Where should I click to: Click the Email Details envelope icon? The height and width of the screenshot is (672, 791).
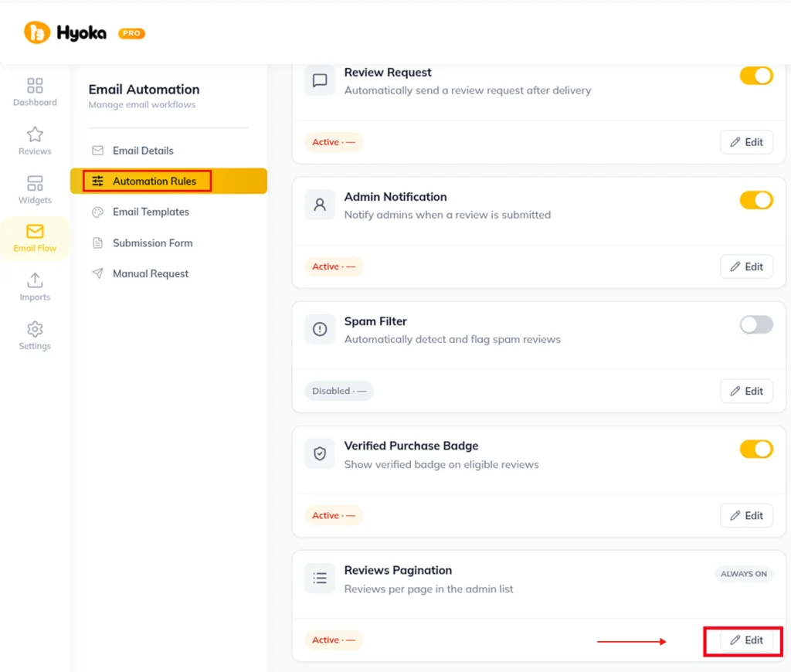coord(98,151)
